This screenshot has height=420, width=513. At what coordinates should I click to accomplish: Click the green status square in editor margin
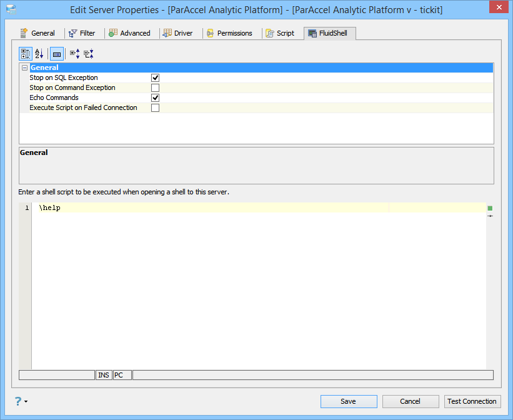click(x=490, y=208)
